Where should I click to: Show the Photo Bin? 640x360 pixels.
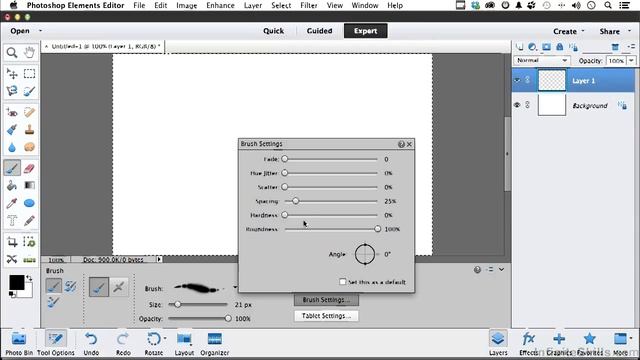[19, 343]
